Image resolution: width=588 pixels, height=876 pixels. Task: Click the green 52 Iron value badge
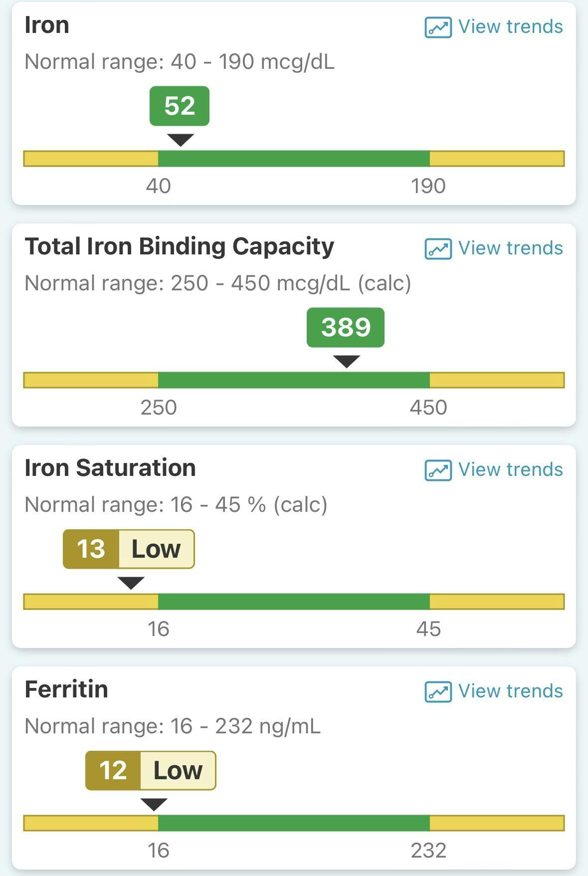pyautogui.click(x=180, y=106)
